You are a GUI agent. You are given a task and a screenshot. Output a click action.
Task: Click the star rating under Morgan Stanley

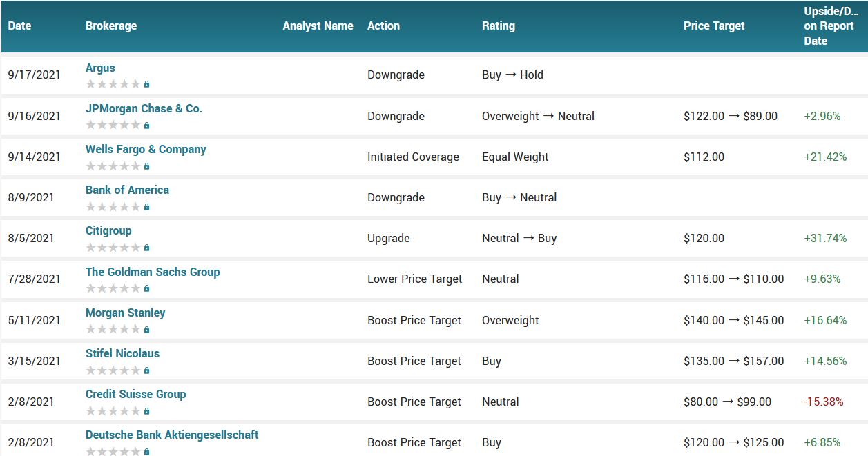point(113,329)
